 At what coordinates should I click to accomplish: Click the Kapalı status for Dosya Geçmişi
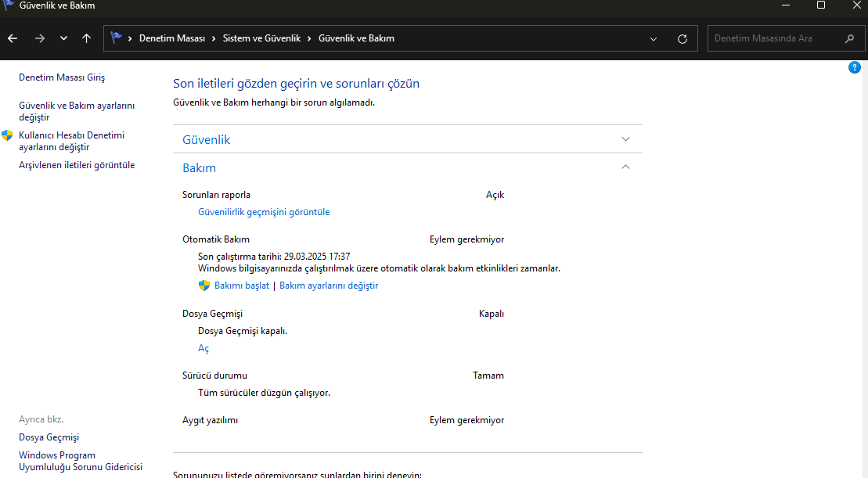(492, 314)
